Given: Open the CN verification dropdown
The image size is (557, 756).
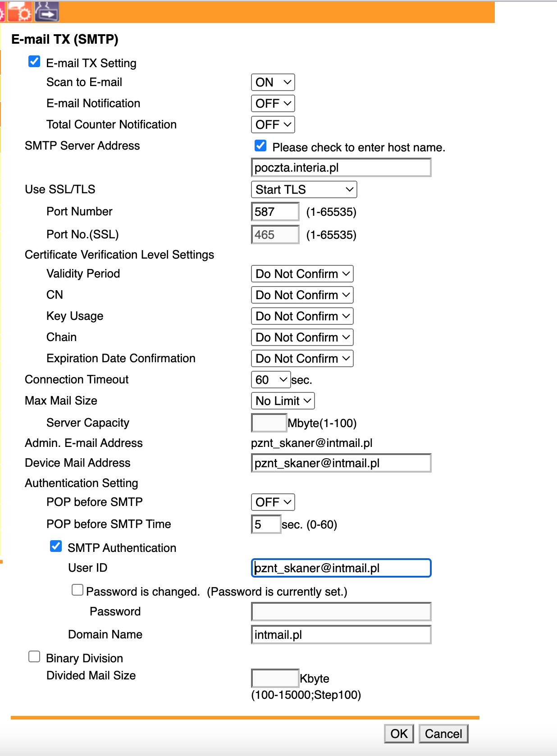Looking at the screenshot, I should [x=302, y=295].
